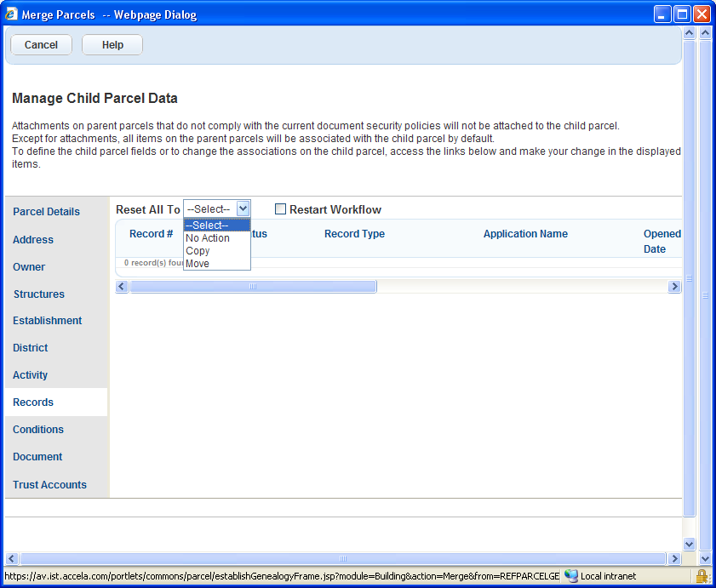Viewport: 716px width, 588px height.
Task: Expand the Reset All To dropdown arrow
Action: pos(243,209)
